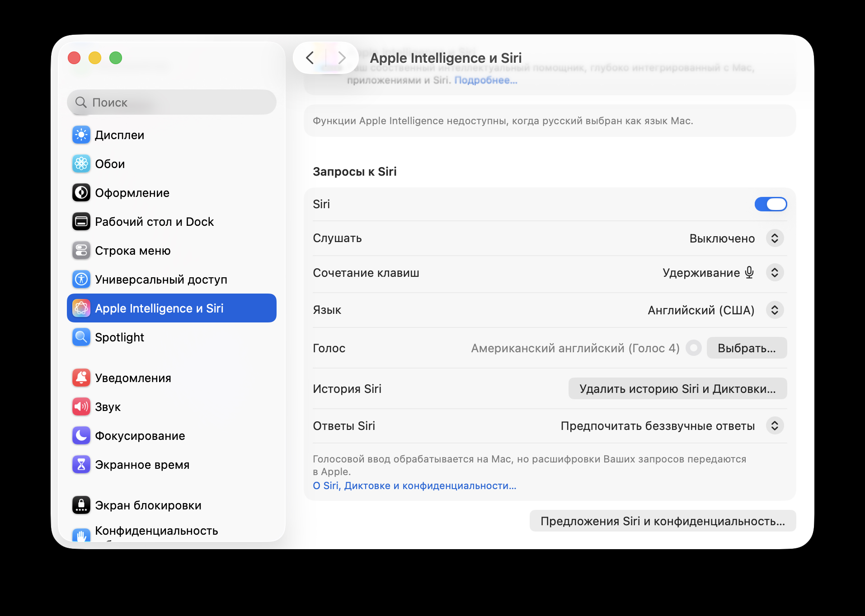The image size is (865, 616).
Task: Play the voice preview circle beside Голос 4
Action: [693, 348]
